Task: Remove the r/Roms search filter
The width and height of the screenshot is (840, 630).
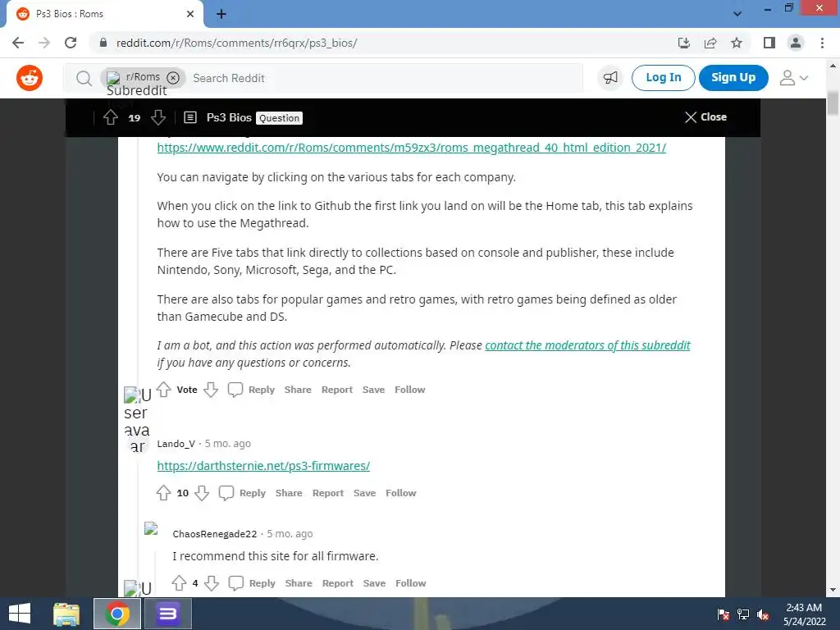Action: pyautogui.click(x=173, y=78)
